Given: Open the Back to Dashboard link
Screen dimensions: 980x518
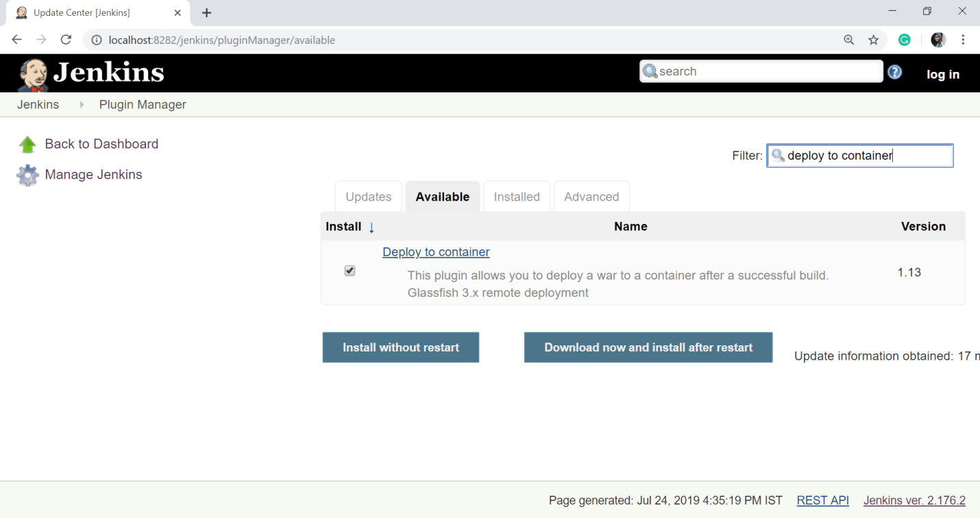Looking at the screenshot, I should click(x=101, y=144).
